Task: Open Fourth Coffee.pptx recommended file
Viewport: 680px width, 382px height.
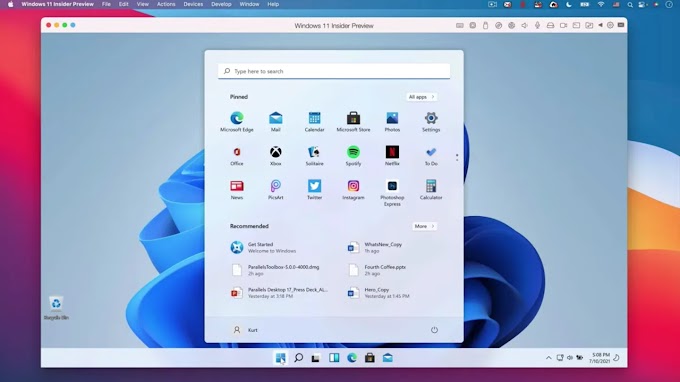Action: click(x=377, y=270)
